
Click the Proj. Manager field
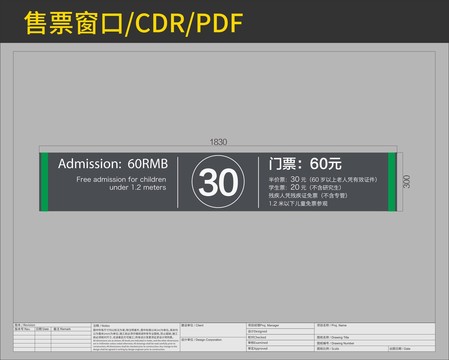[280, 326]
